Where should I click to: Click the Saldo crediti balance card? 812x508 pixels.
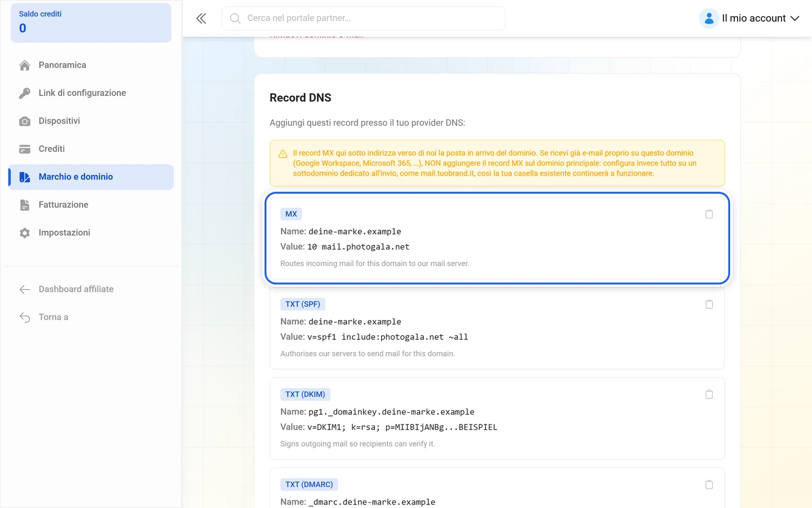tap(91, 23)
